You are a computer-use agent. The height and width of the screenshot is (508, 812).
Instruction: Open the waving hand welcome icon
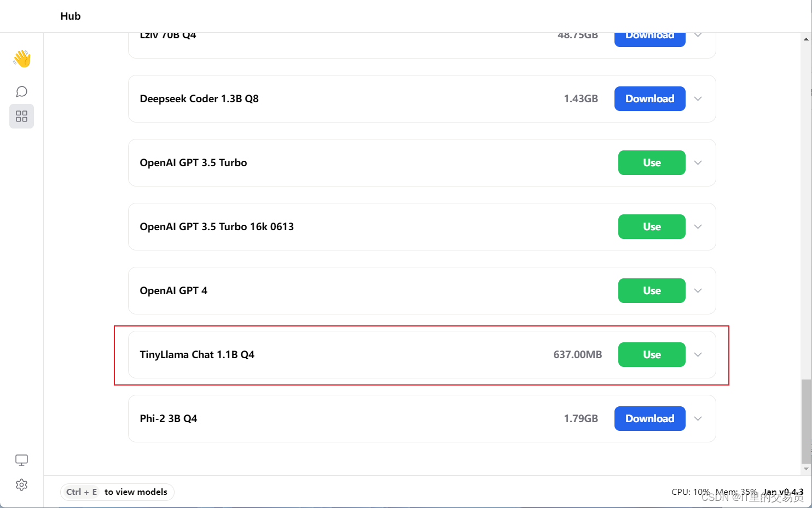click(x=22, y=59)
